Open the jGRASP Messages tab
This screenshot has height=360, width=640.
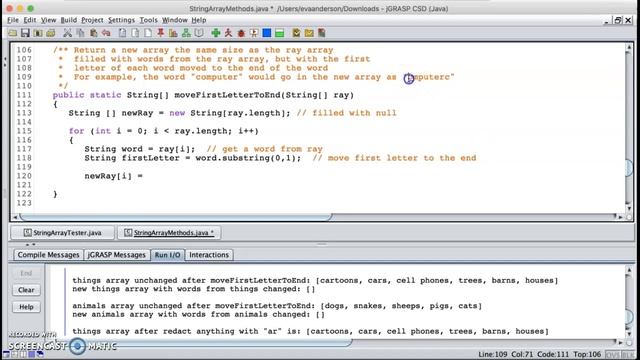pos(117,255)
